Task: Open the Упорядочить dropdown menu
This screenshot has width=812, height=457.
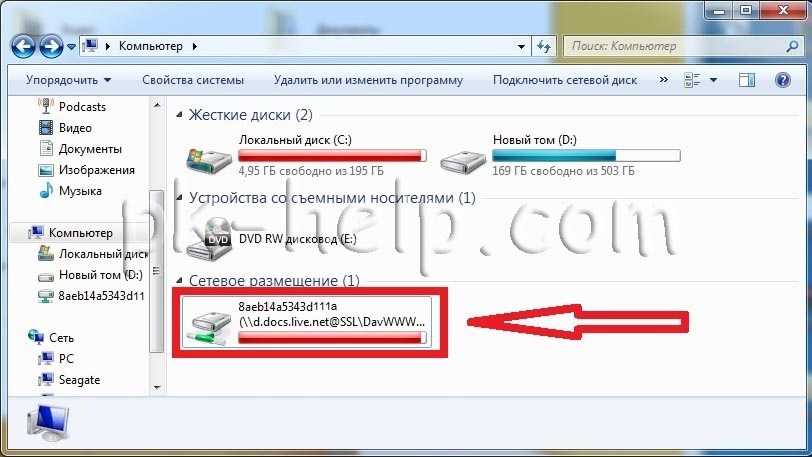Action: pyautogui.click(x=68, y=80)
